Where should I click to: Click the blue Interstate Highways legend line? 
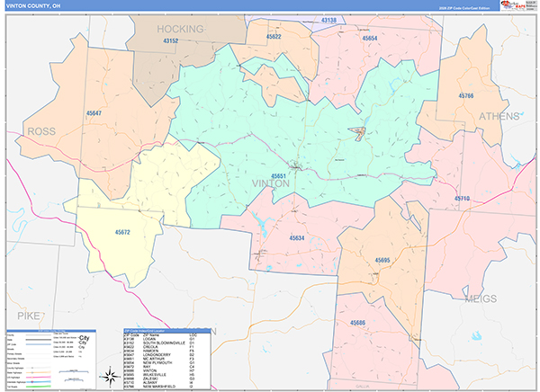[x=39, y=382]
